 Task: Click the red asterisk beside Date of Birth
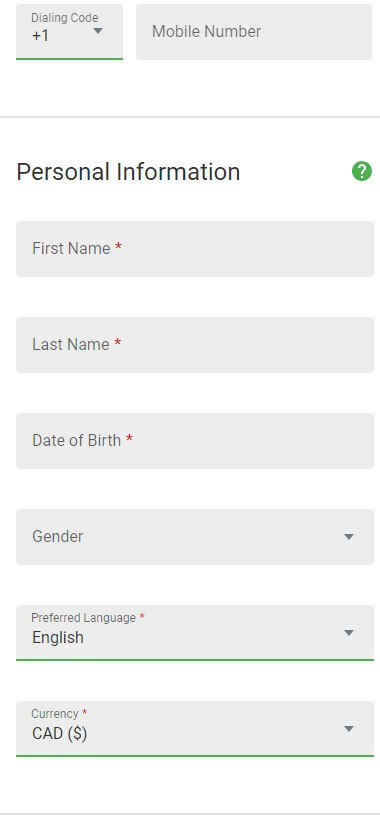click(x=129, y=438)
